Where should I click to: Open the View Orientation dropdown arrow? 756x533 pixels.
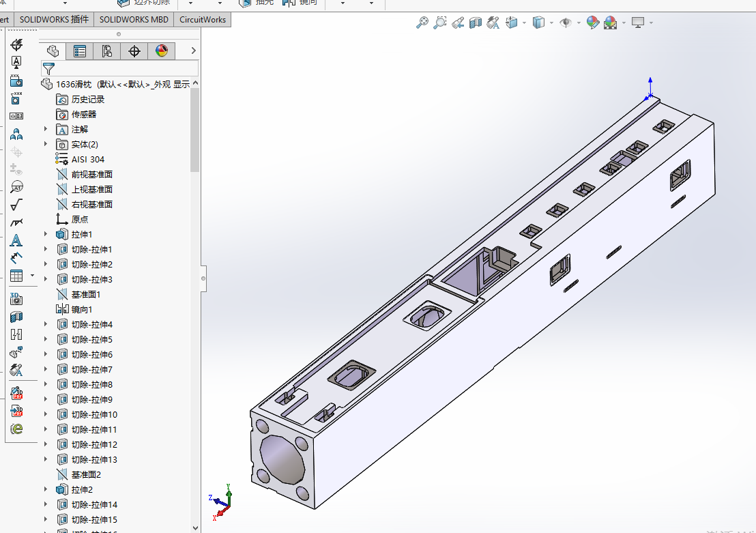click(x=524, y=23)
